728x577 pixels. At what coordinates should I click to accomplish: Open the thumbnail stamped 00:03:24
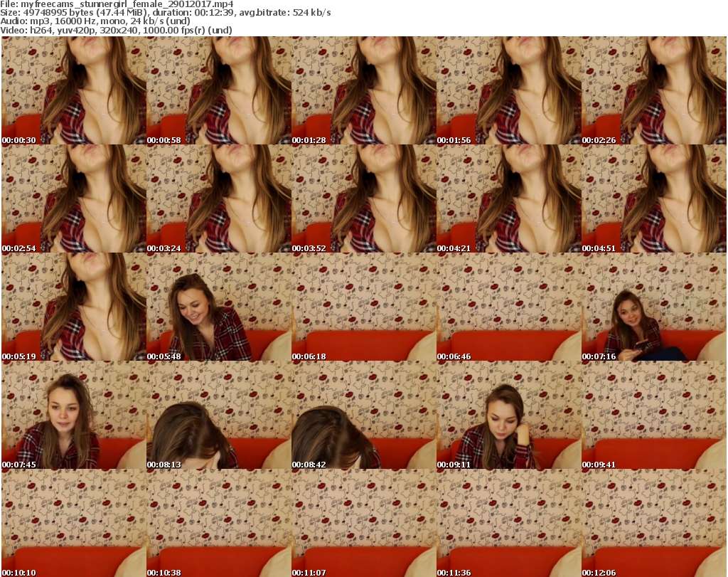pos(219,198)
